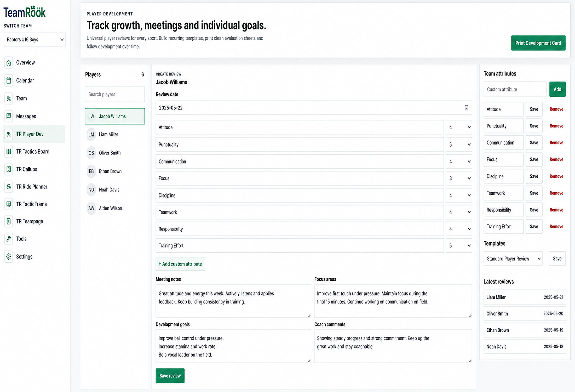This screenshot has height=392, width=575.
Task: Select Oliver Smith in the players list
Action: tap(115, 153)
